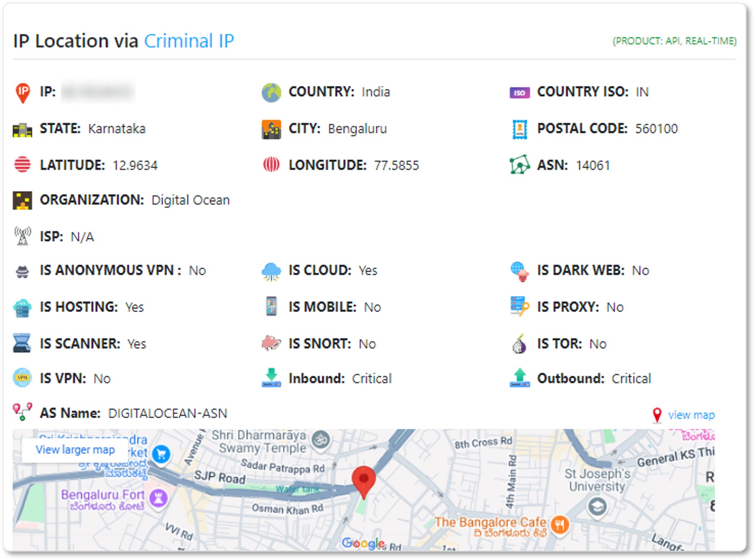This screenshot has height=560, width=755.
Task: Click the antenna tower icon beside ISP
Action: pos(22,236)
